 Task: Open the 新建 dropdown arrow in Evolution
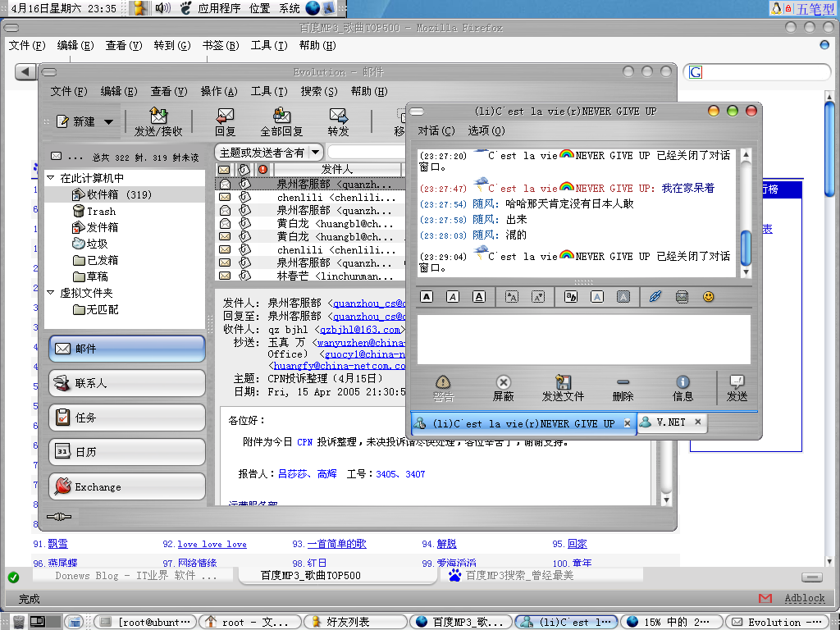[x=109, y=122]
